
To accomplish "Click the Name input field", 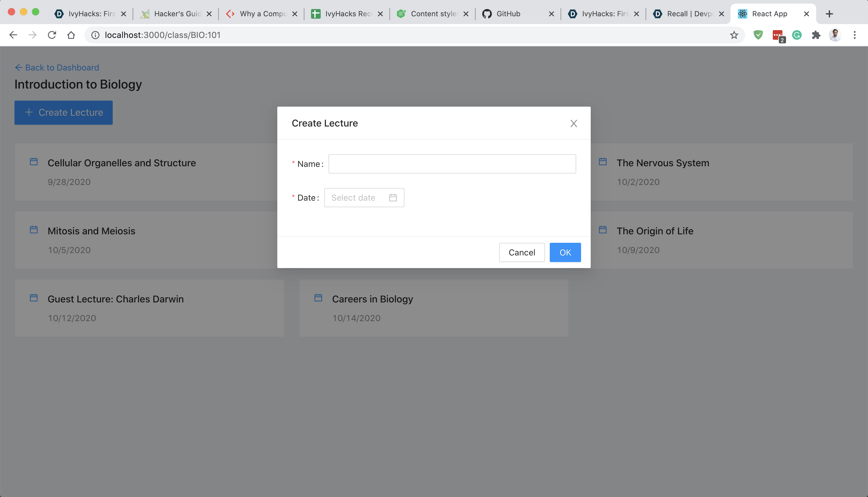I will pos(452,164).
